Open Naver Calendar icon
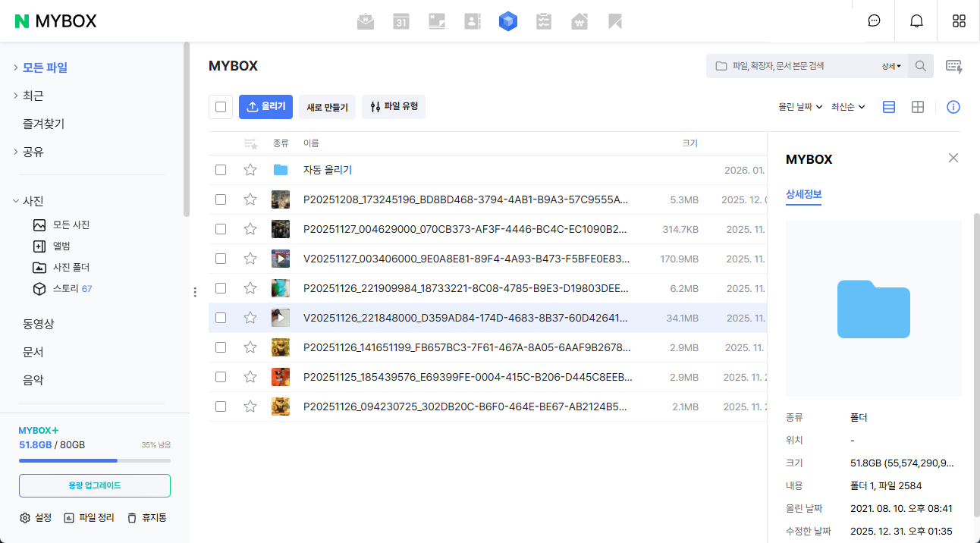Screen dimensions: 980x543 point(401,21)
